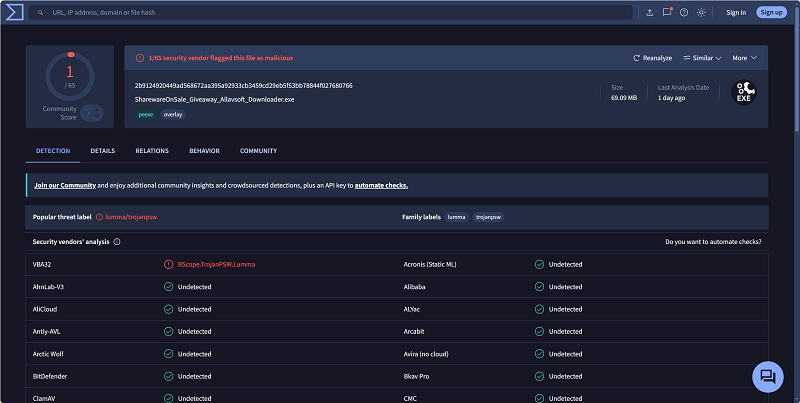
Task: Click the Arcabit undetected check icon
Action: coord(539,332)
